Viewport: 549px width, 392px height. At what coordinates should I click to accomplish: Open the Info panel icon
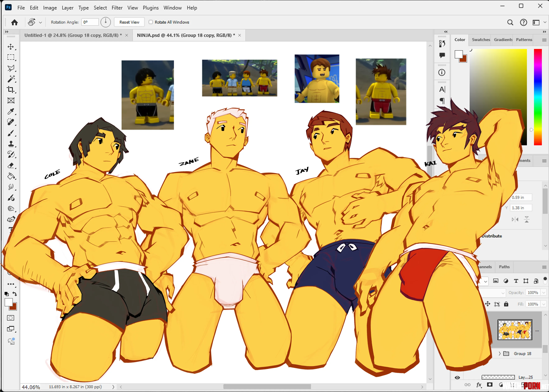pos(442,72)
